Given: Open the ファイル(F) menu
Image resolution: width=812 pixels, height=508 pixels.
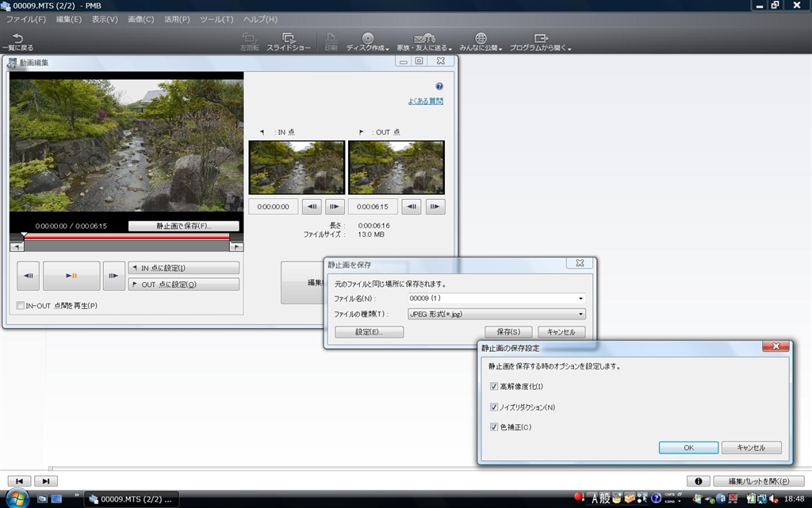Looking at the screenshot, I should [x=25, y=19].
